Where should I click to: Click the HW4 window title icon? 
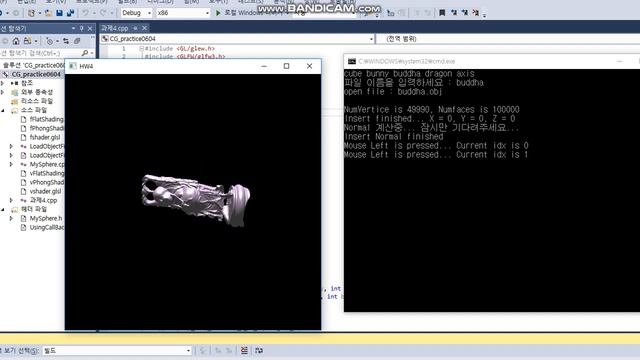coord(73,66)
